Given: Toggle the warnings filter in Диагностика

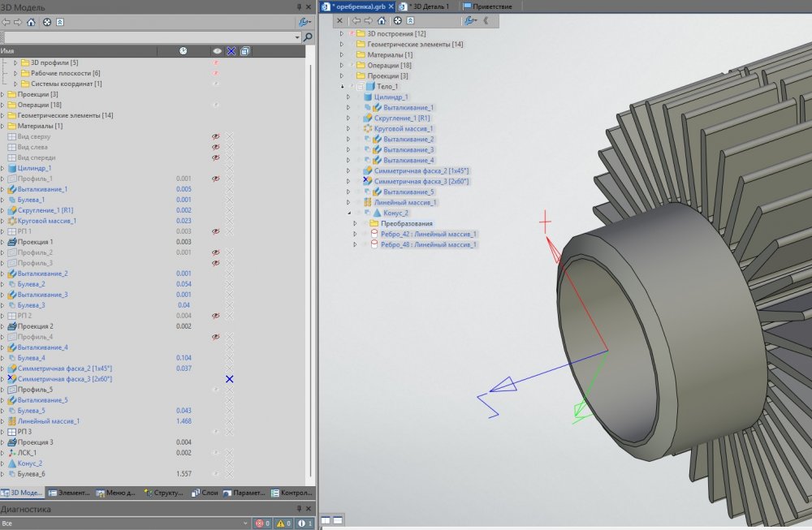Looking at the screenshot, I should pos(283,524).
